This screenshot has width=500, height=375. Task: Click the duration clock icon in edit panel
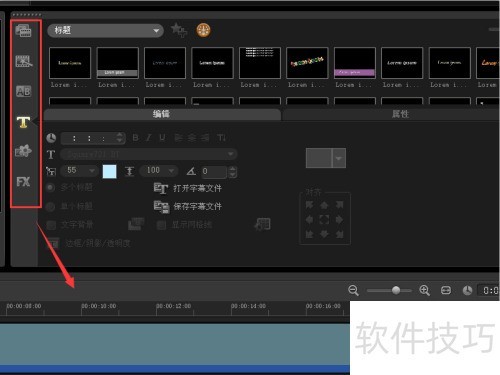[51, 138]
